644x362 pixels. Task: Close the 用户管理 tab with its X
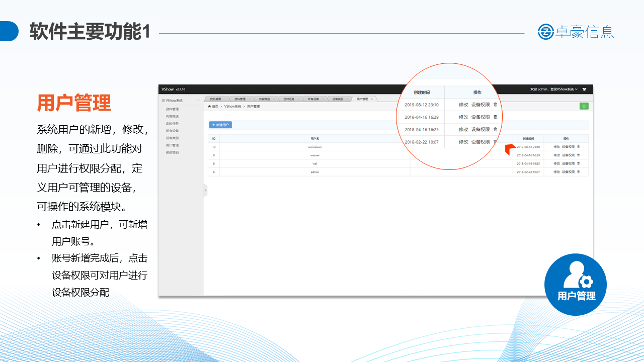click(372, 99)
